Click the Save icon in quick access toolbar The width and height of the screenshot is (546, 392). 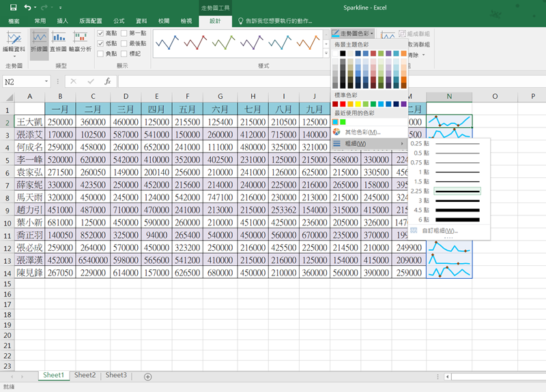13,7
